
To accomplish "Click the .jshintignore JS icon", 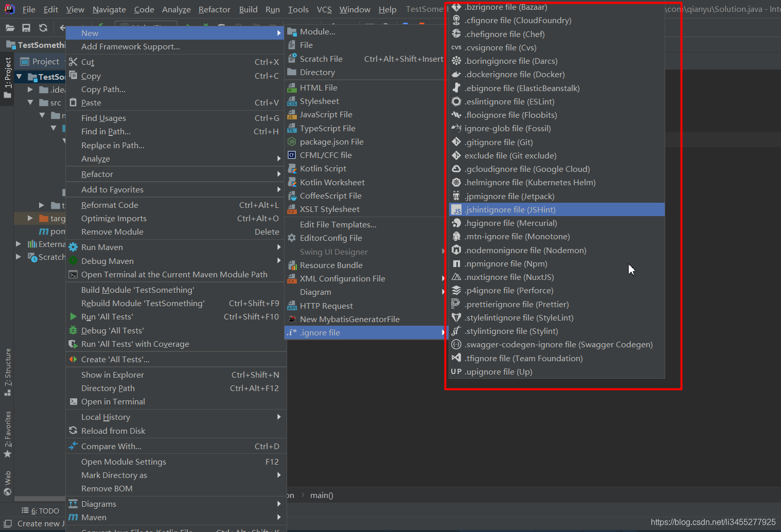I will tap(456, 209).
